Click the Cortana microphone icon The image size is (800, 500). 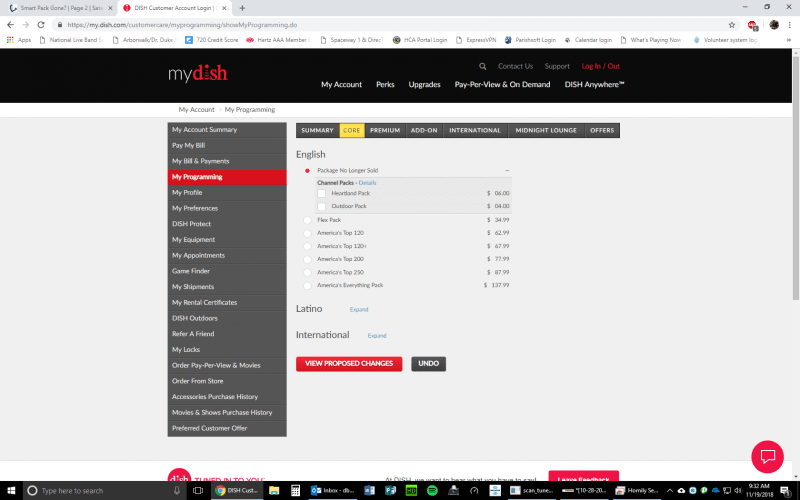point(177,490)
